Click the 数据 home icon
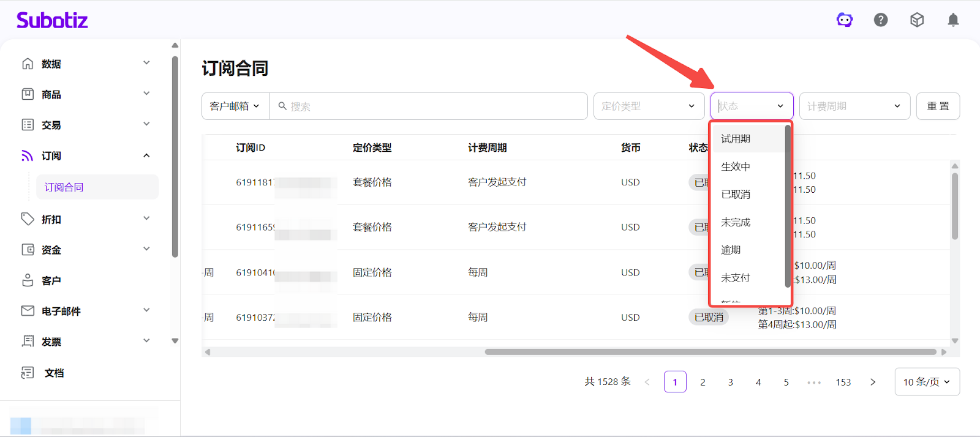 tap(28, 64)
